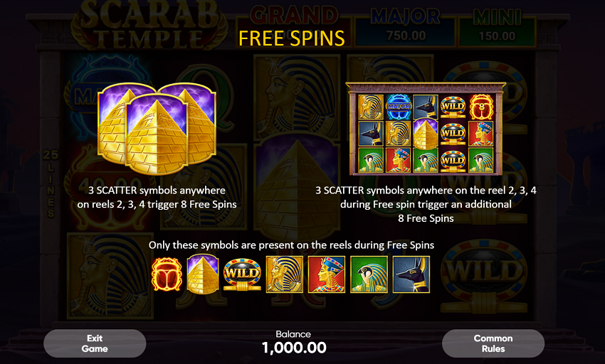Click the top WILD symbol in preview reels

pos(453,106)
